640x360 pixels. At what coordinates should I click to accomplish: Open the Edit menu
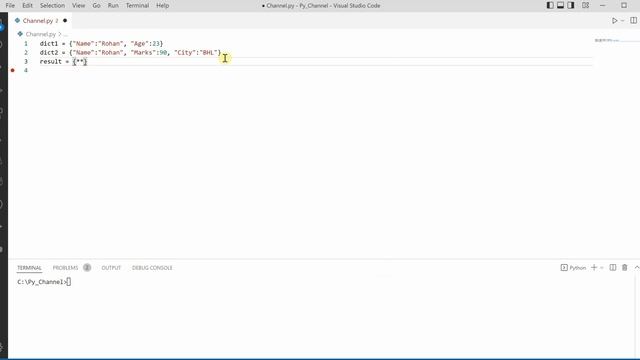pyautogui.click(x=27, y=5)
